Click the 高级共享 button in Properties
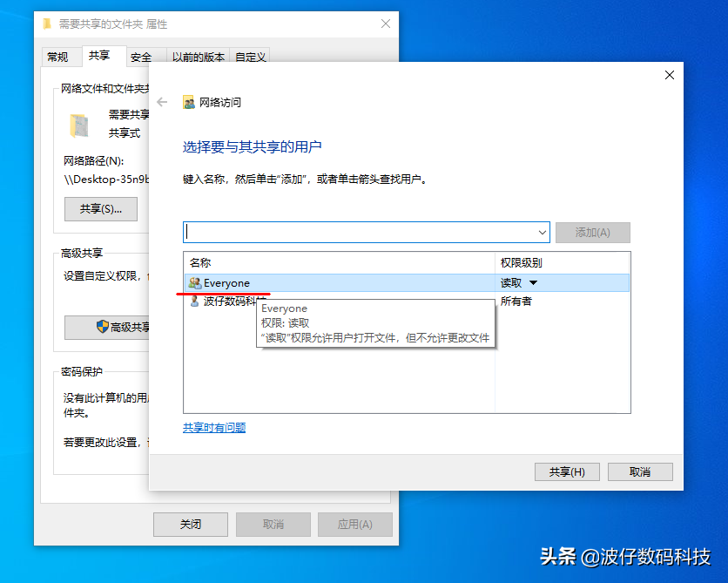This screenshot has height=583, width=728. (x=107, y=327)
